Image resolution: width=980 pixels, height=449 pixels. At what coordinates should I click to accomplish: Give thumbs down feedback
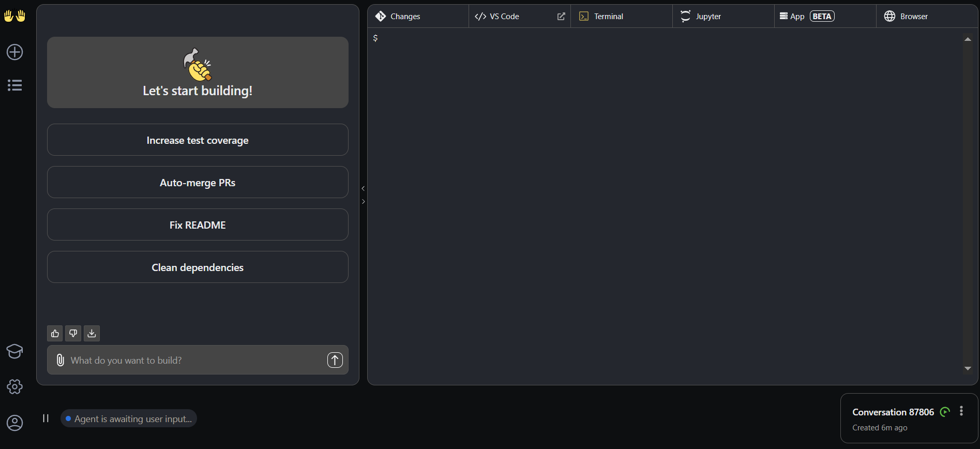[73, 334]
